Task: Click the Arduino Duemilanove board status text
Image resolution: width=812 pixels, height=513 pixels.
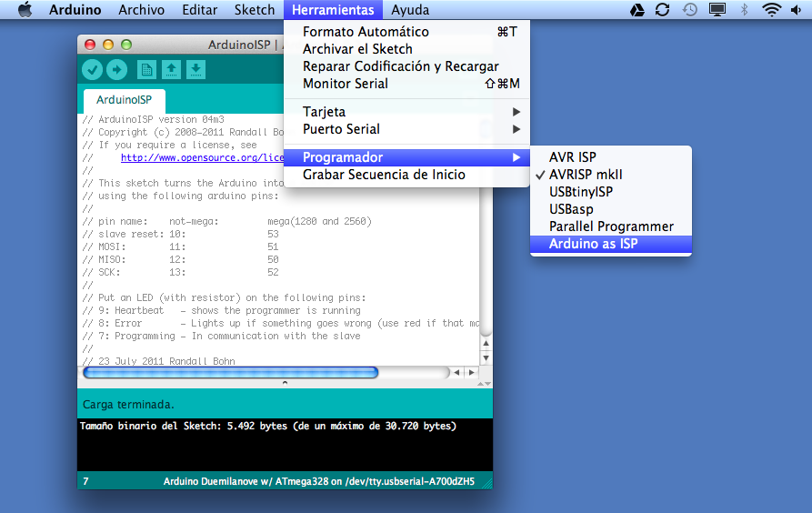Action: pos(319,481)
